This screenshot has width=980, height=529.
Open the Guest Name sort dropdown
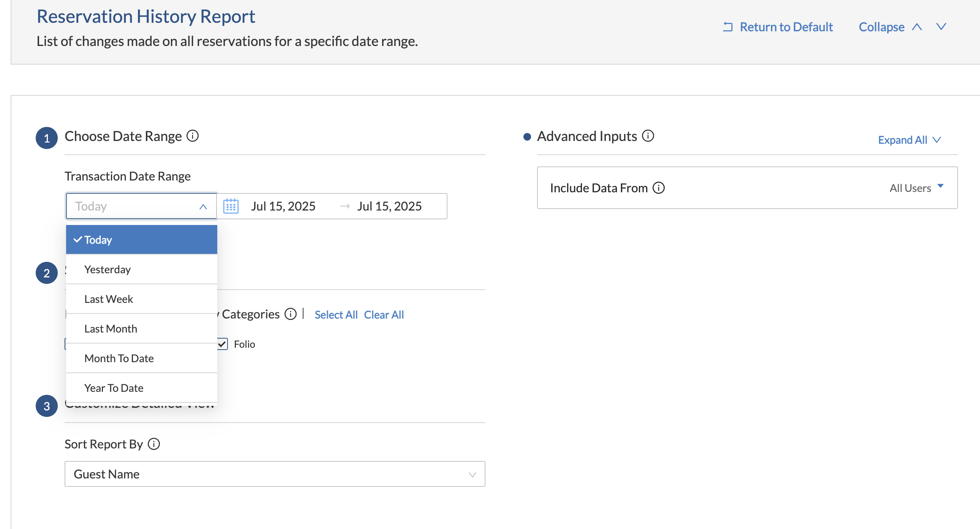[x=274, y=474]
